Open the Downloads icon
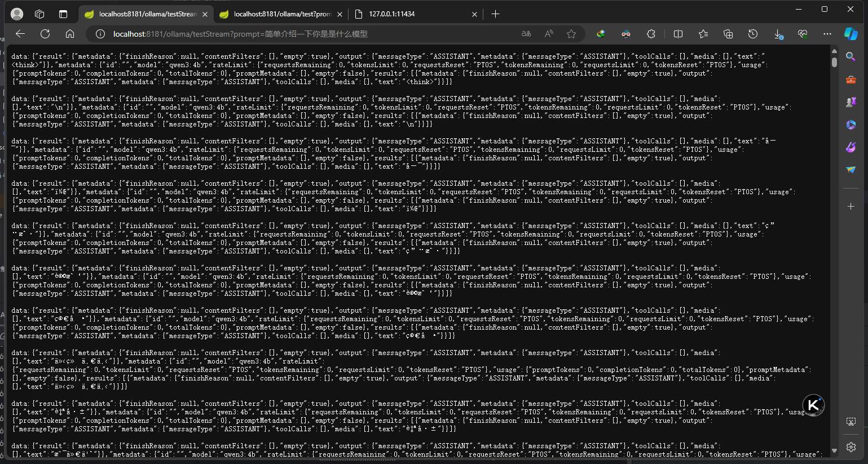 tap(778, 34)
